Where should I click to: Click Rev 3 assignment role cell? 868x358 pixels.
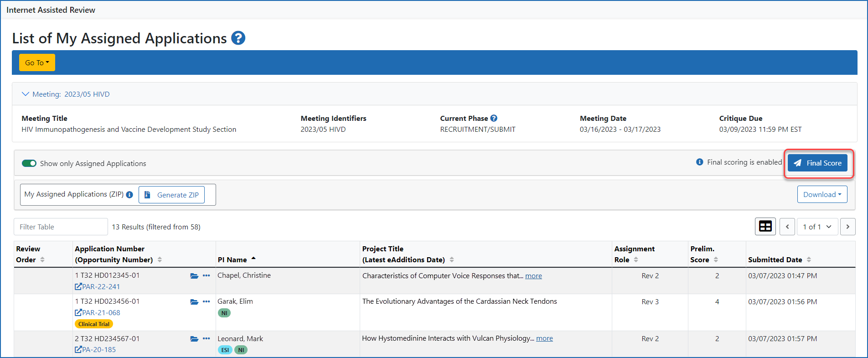click(x=650, y=302)
